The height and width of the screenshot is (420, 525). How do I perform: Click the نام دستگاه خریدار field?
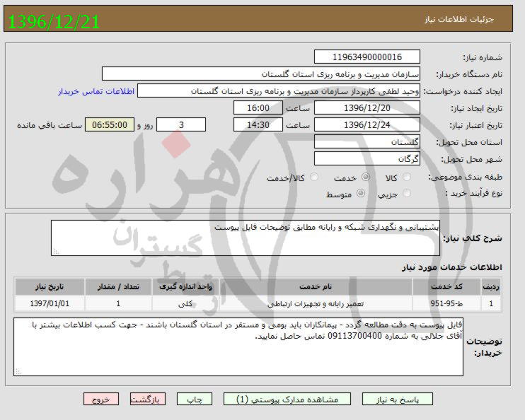(x=261, y=74)
